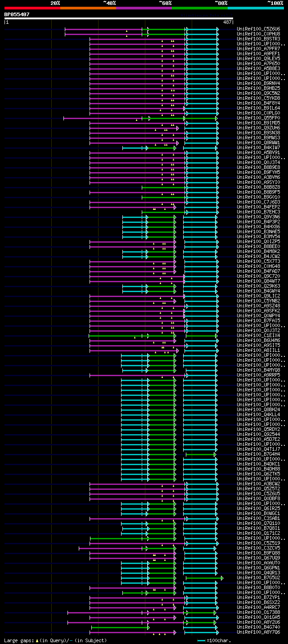Select the UniRef100_O17388 label
Screen dimensions: 288x644
coord(258,613)
